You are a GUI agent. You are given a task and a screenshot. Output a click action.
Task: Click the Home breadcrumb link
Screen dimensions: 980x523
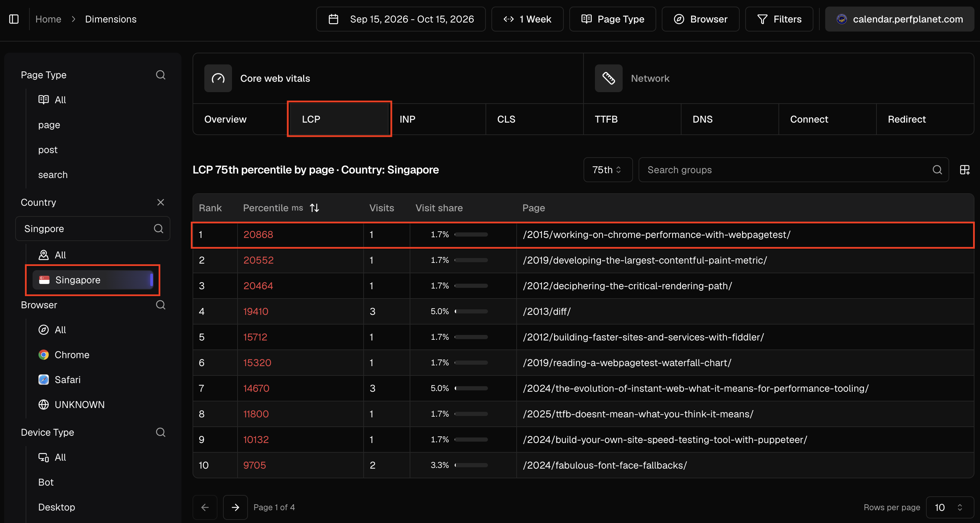pos(48,19)
